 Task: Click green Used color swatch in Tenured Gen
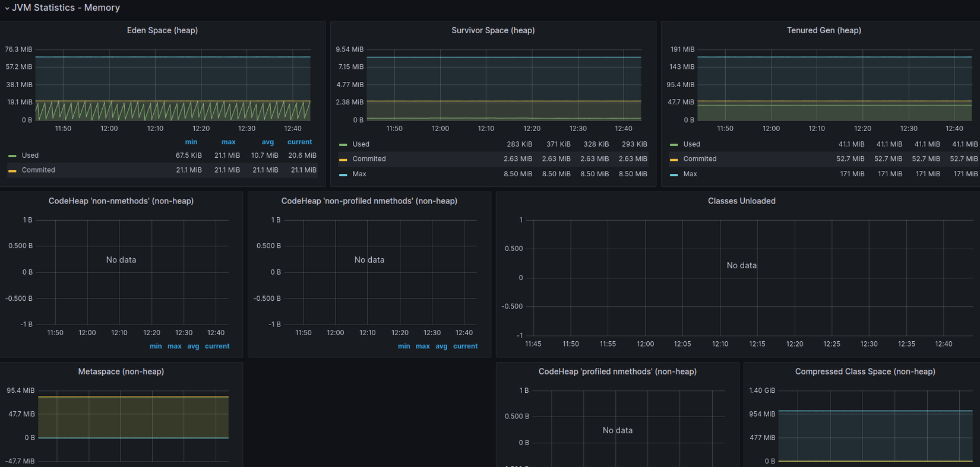[x=674, y=145]
